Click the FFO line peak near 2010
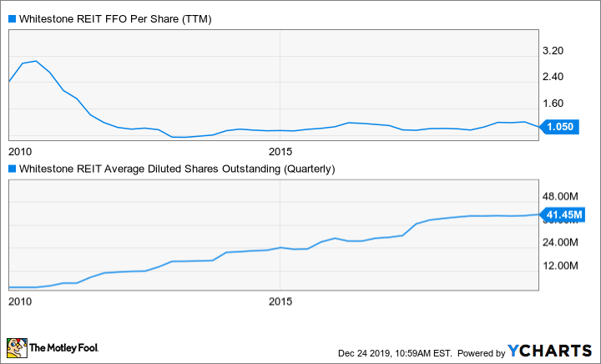 click(x=36, y=61)
